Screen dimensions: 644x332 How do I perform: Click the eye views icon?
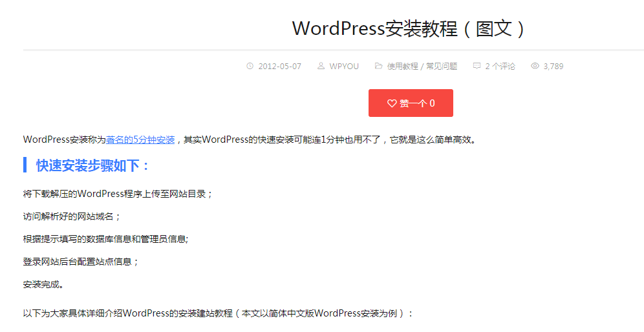[535, 66]
